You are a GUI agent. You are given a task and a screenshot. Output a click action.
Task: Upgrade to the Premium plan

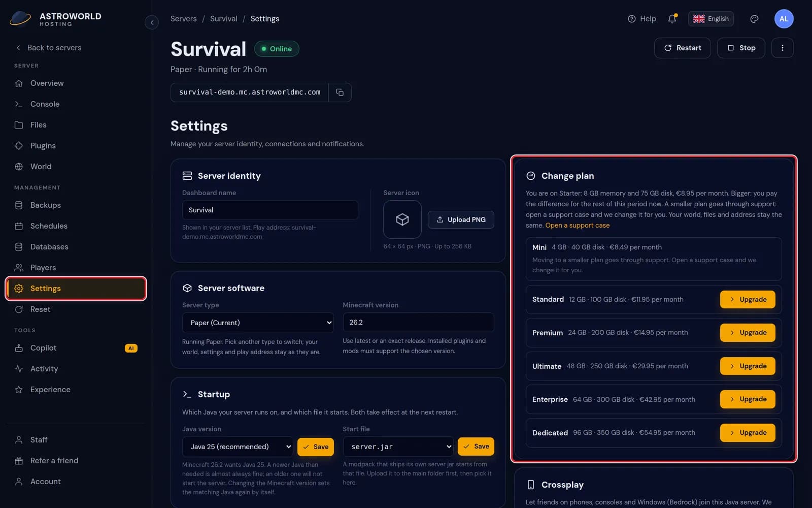748,333
